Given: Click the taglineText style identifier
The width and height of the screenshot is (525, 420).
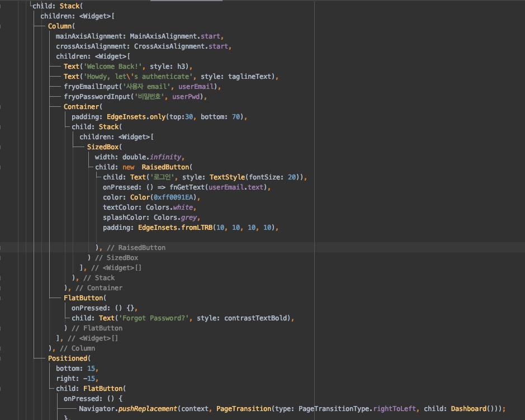Looking at the screenshot, I should [x=250, y=77].
